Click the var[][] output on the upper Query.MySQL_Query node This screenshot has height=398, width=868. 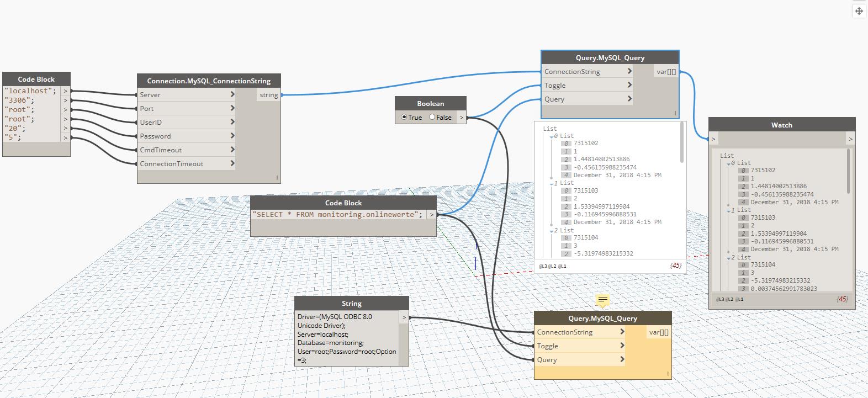pos(666,72)
